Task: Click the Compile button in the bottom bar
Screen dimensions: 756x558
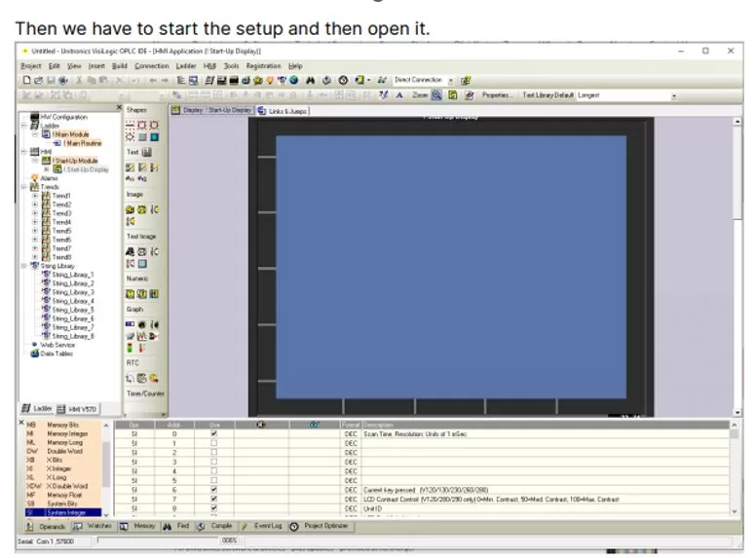Action: coord(215,526)
